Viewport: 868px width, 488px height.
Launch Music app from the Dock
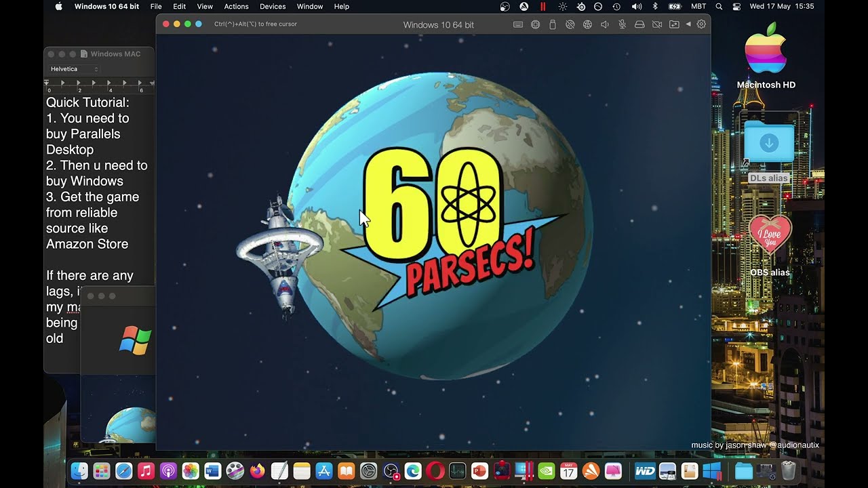146,470
